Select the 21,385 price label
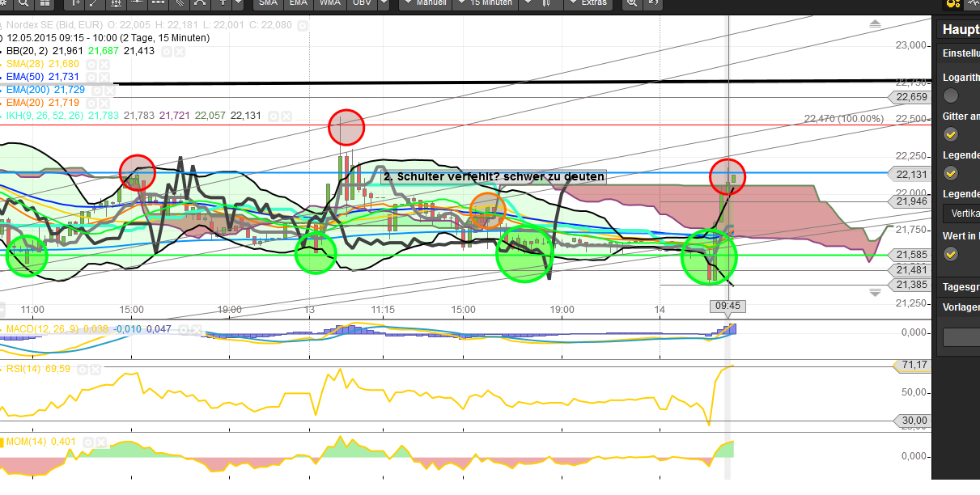This screenshot has height=495, width=980. [909, 285]
